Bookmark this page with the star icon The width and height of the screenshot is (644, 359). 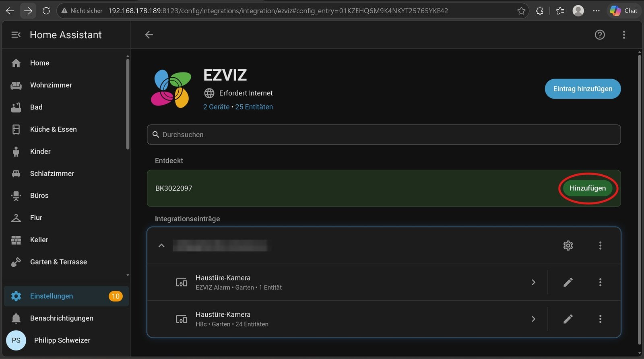point(521,11)
